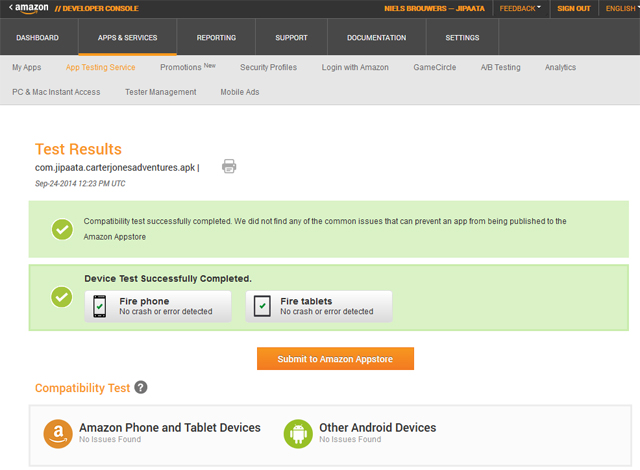
Task: Open Fire phone test result card
Action: [x=158, y=306]
